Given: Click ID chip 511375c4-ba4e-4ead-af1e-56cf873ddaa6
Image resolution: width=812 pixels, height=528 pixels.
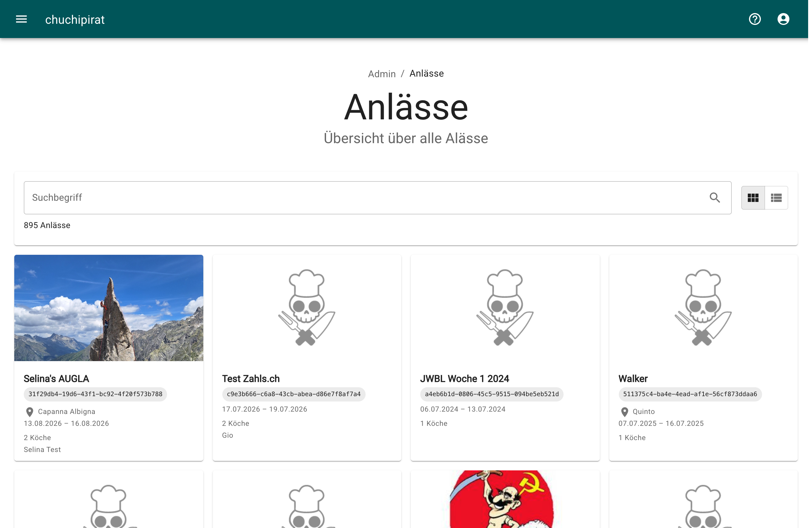Looking at the screenshot, I should tap(690, 394).
